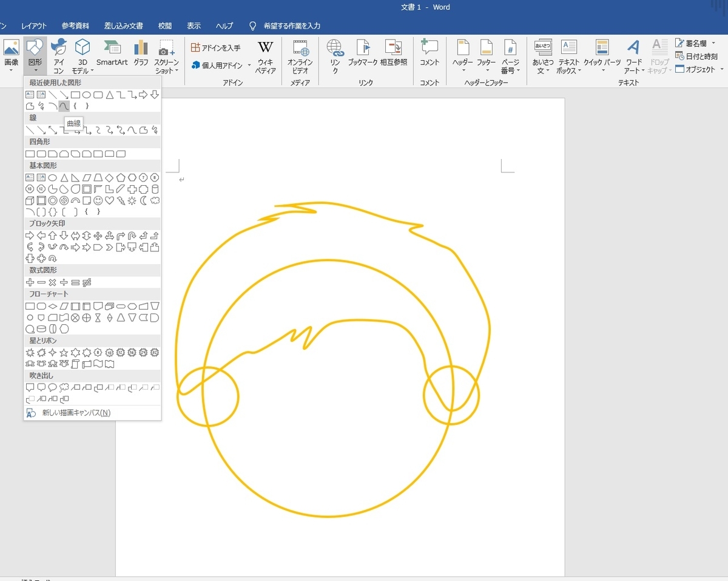The width and height of the screenshot is (728, 581).
Task: Switch to the 校閲 tab
Action: [165, 26]
